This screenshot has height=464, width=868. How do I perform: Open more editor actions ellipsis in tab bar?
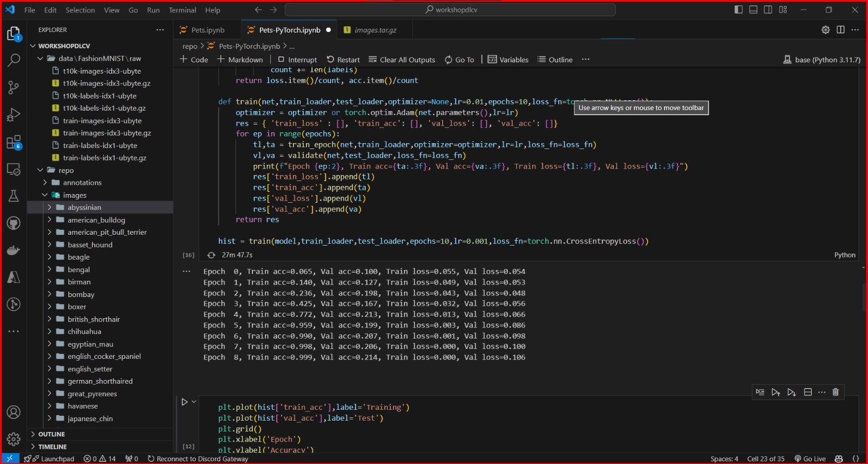click(x=856, y=30)
